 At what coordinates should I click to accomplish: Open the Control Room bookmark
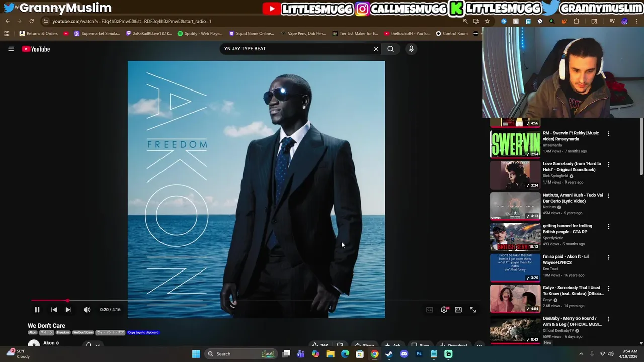pyautogui.click(x=452, y=34)
